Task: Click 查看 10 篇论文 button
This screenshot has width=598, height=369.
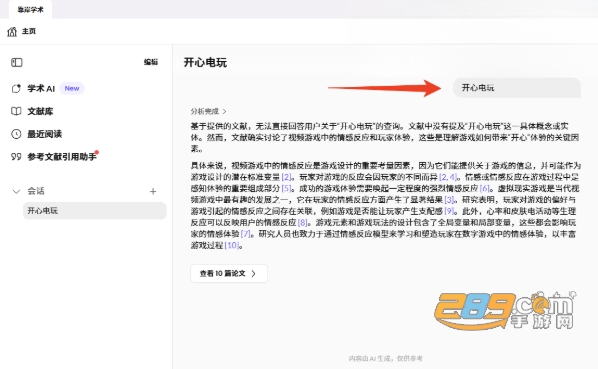Action: pos(229,273)
